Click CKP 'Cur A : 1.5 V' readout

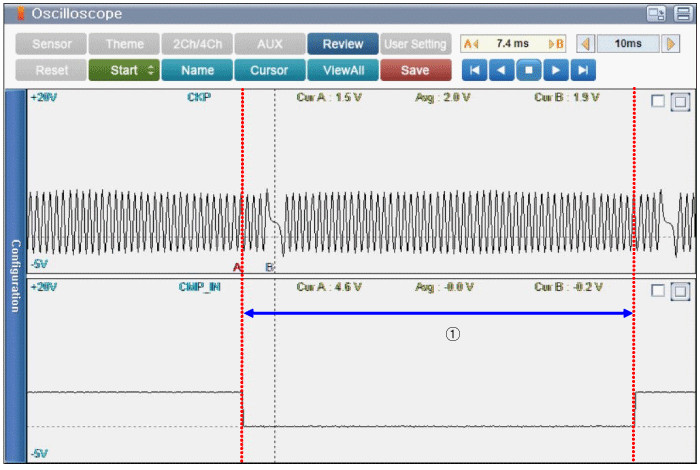click(329, 97)
